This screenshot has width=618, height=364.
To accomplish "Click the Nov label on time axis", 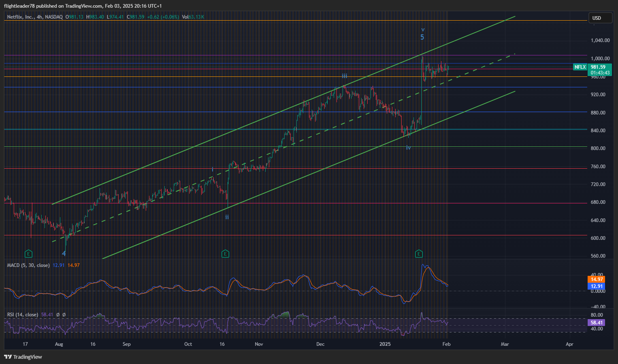I will pyautogui.click(x=259, y=344).
